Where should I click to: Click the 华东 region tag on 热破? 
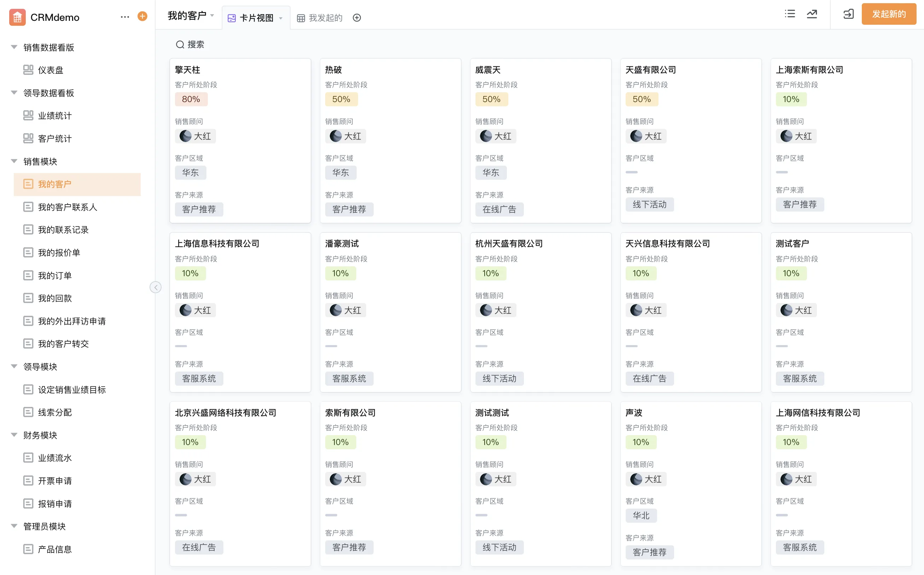[341, 173]
